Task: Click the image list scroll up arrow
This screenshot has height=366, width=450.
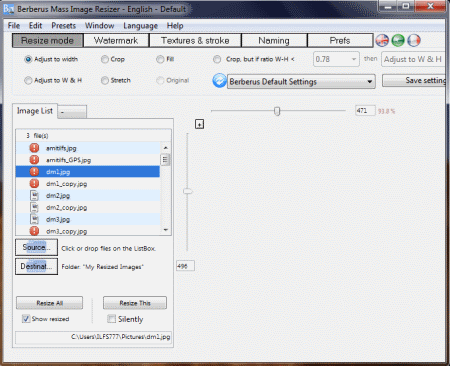Action: click(x=166, y=147)
